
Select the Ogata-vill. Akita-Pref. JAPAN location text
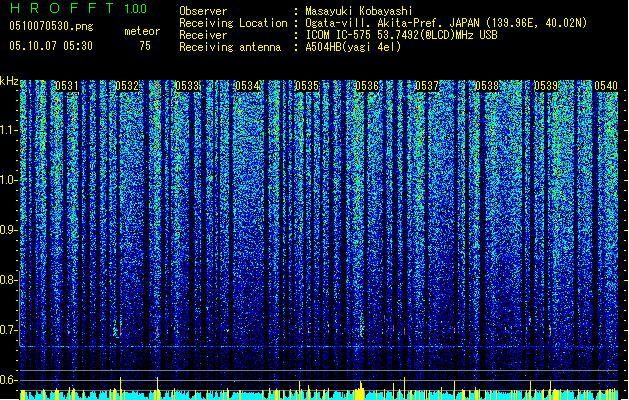pos(446,23)
